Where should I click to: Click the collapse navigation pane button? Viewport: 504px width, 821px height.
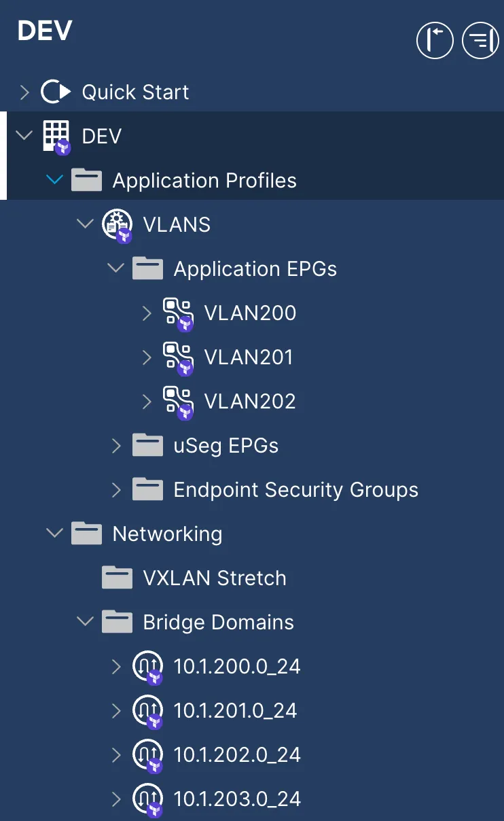(x=435, y=40)
